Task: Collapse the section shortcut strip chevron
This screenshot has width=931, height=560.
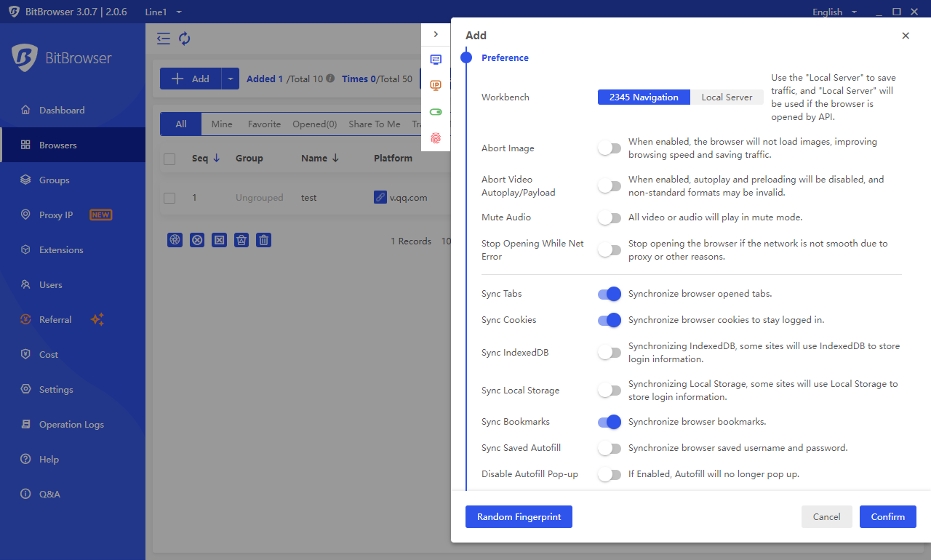Action: pos(436,34)
